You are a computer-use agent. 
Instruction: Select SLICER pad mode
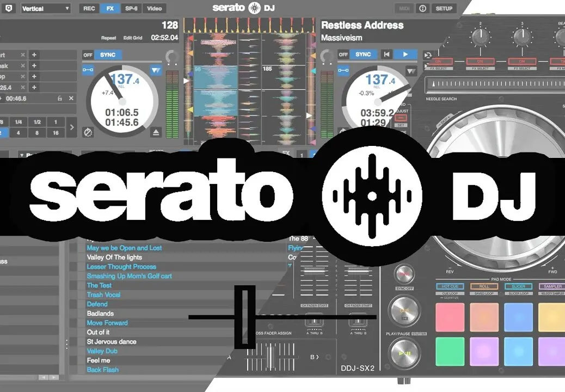[518, 286]
